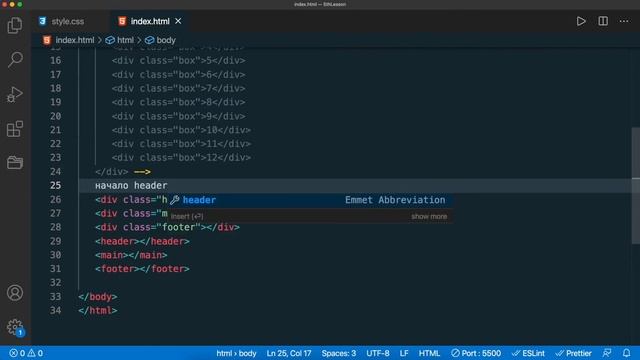This screenshot has height=360, width=640.
Task: Run the file with the play icon
Action: coord(581,21)
